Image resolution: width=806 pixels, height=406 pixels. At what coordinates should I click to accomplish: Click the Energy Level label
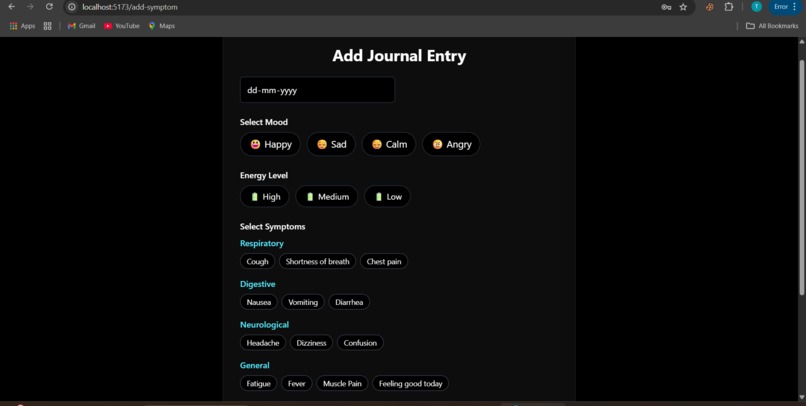coord(264,175)
